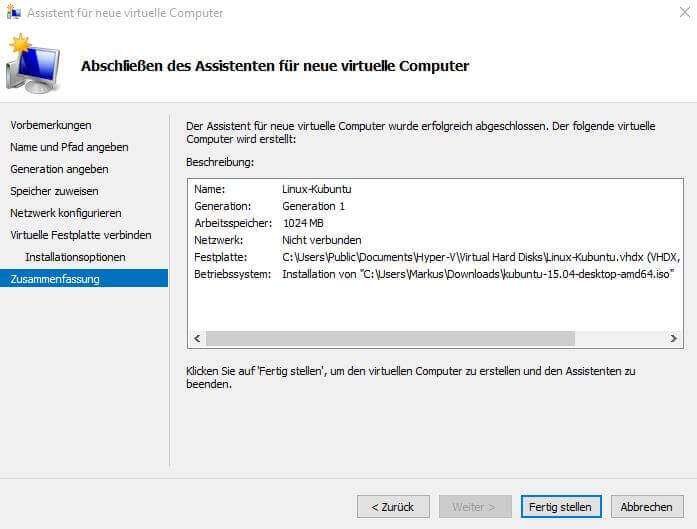Click the 'Linux-Kubuntu' name value

point(316,189)
